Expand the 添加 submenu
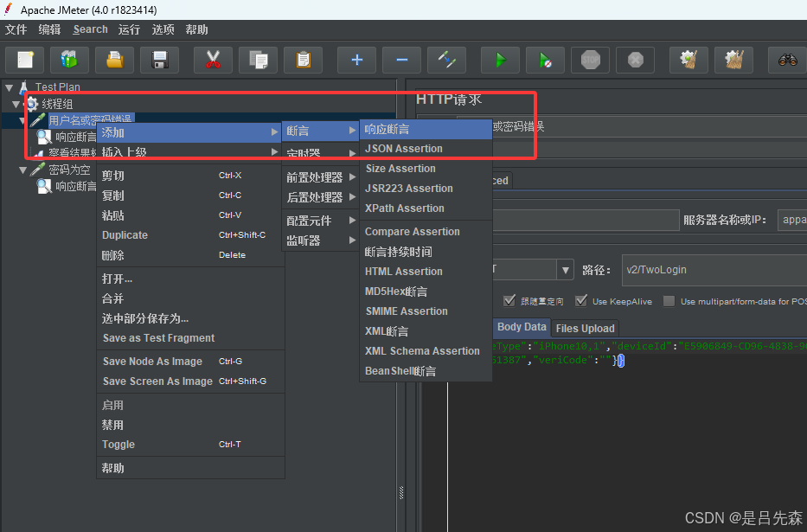The image size is (807, 532). pyautogui.click(x=189, y=132)
